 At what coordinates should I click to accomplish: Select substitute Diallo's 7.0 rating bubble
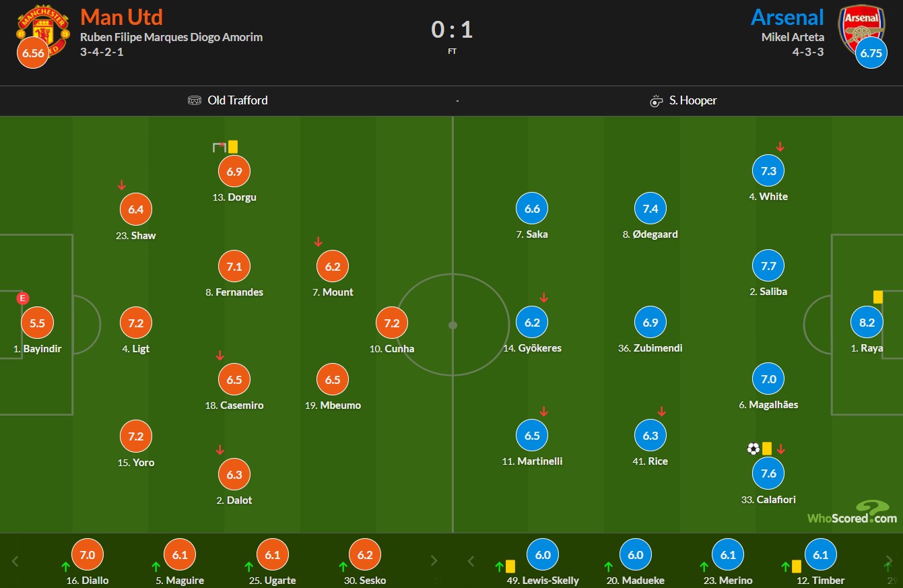(88, 556)
